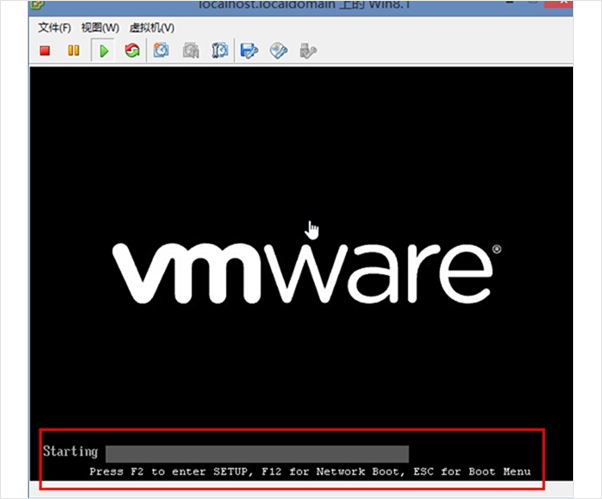Click the 'Press F2 to enter SETUP' text
This screenshot has width=602, height=499.
pos(168,471)
